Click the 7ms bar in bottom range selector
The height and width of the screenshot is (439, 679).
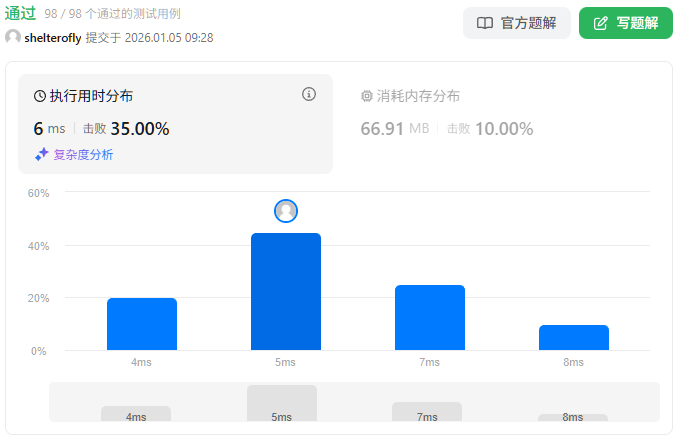coord(427,411)
